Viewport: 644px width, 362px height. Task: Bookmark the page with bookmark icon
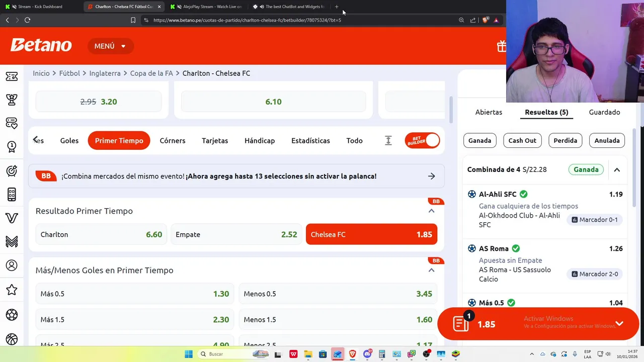(133, 20)
